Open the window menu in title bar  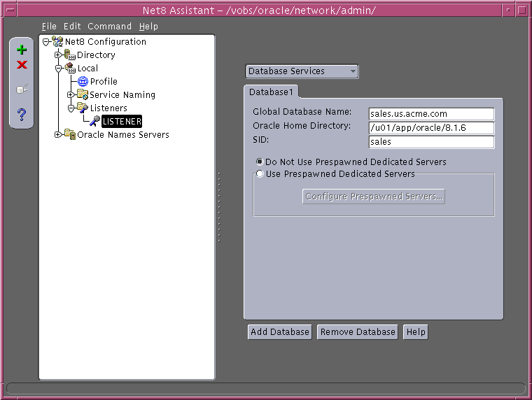pos(10,10)
